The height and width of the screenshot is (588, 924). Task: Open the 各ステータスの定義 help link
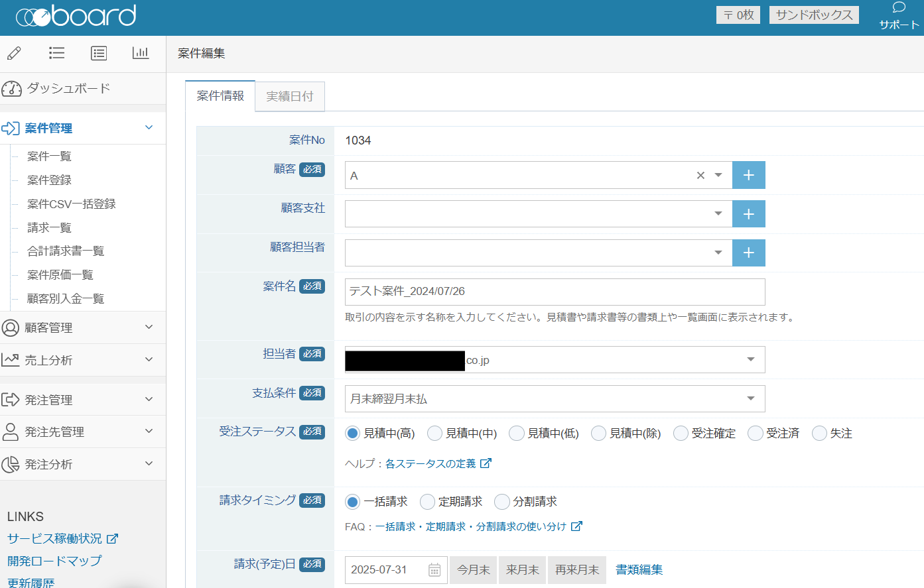click(x=430, y=464)
